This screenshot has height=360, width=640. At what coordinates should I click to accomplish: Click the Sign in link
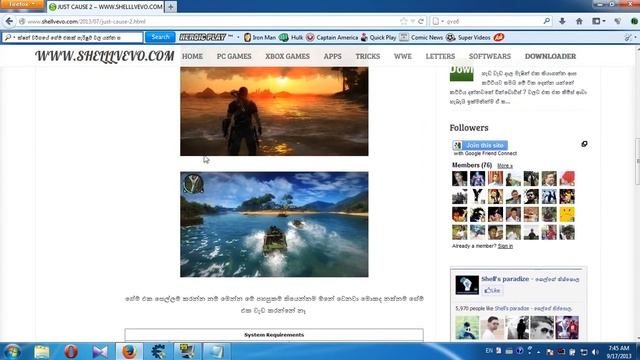pos(505,246)
